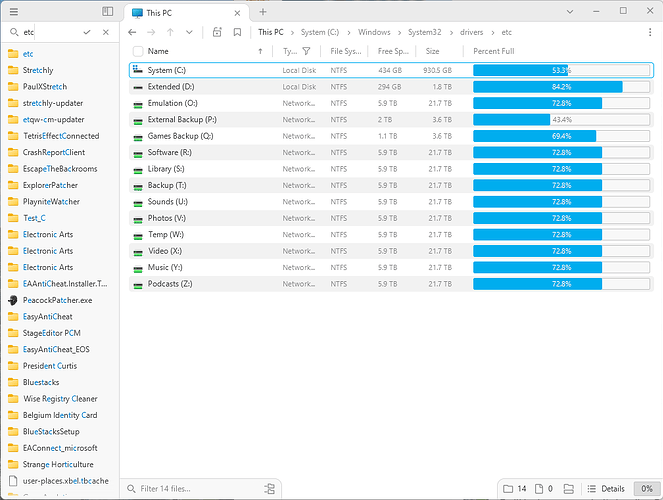
Task: Click the Type column filter icon
Action: pos(307,51)
